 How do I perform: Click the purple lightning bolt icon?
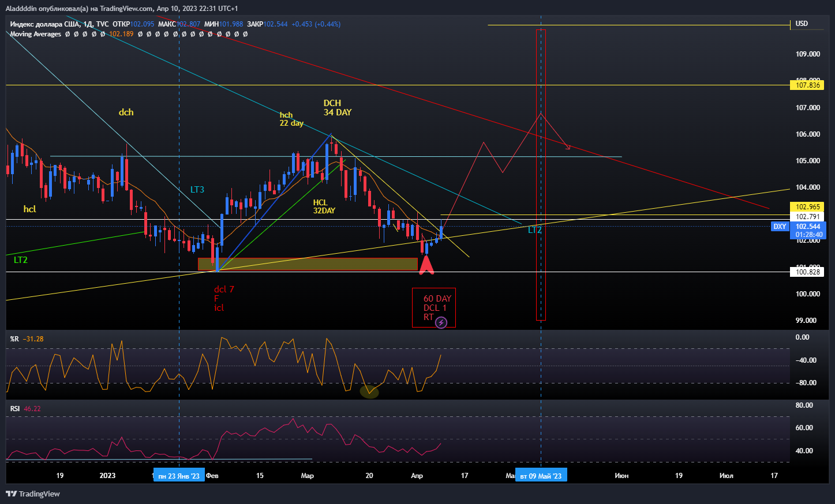coord(441,323)
